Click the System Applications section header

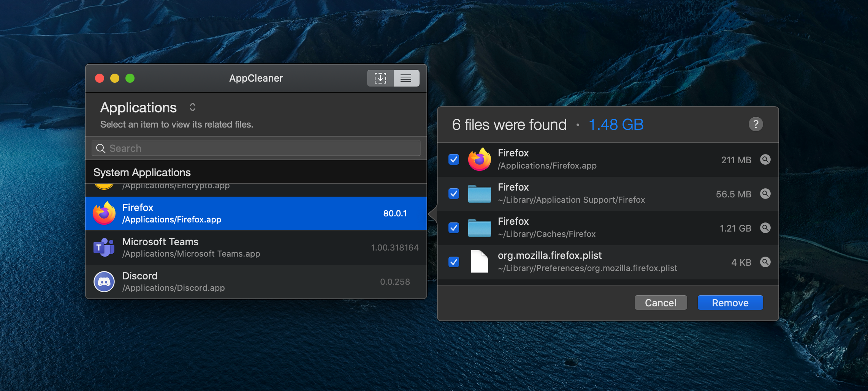coord(256,172)
